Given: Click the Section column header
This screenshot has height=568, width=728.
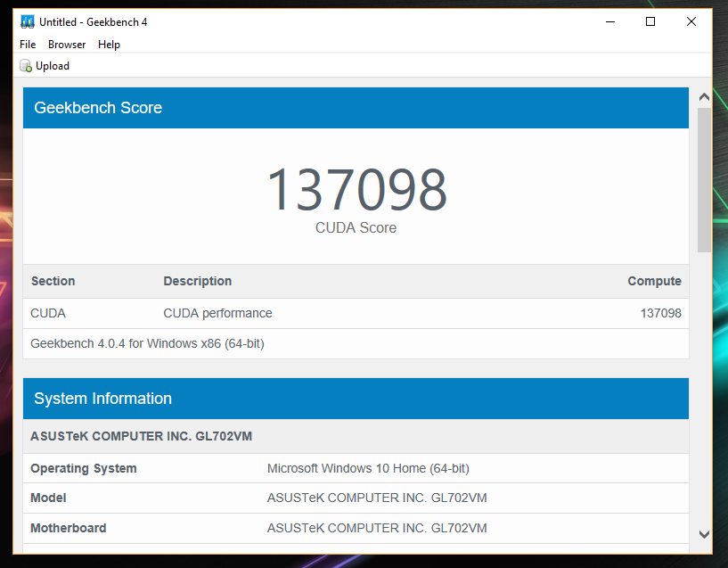Looking at the screenshot, I should pyautogui.click(x=53, y=281).
